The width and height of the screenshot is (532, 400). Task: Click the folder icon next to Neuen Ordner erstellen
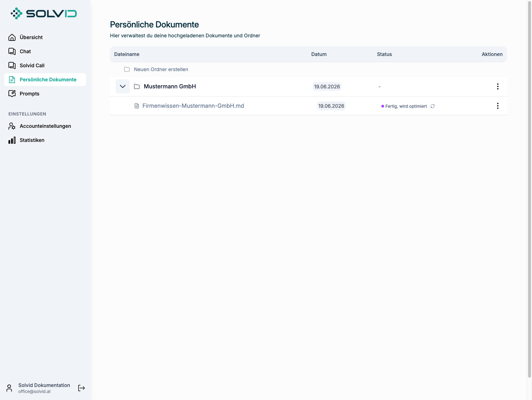[127, 69]
